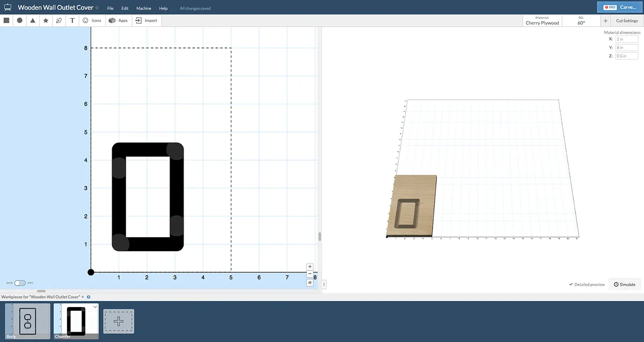
Task: Open the Import option
Action: pyautogui.click(x=146, y=20)
